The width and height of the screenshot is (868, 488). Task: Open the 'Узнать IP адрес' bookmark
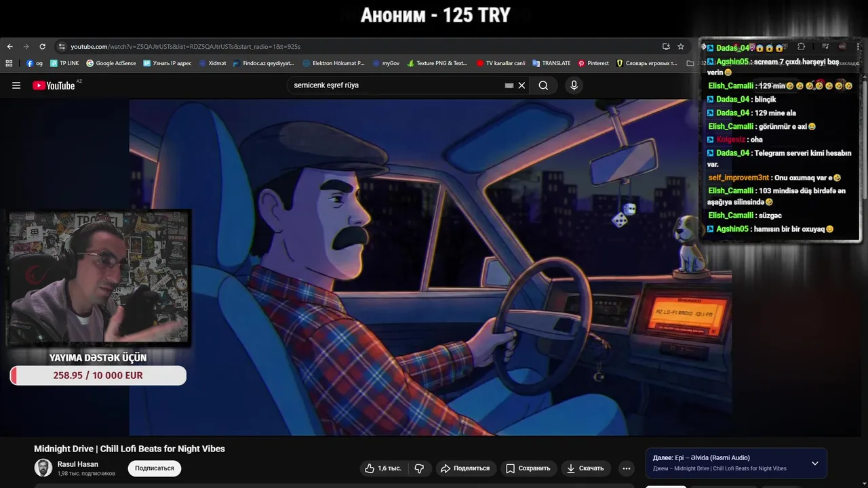(x=167, y=63)
